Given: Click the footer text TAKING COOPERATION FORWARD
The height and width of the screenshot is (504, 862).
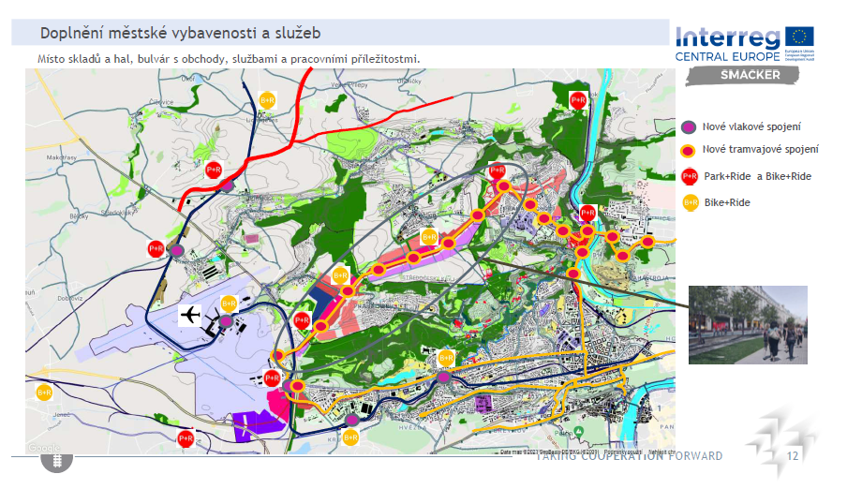Looking at the screenshot, I should [x=629, y=456].
